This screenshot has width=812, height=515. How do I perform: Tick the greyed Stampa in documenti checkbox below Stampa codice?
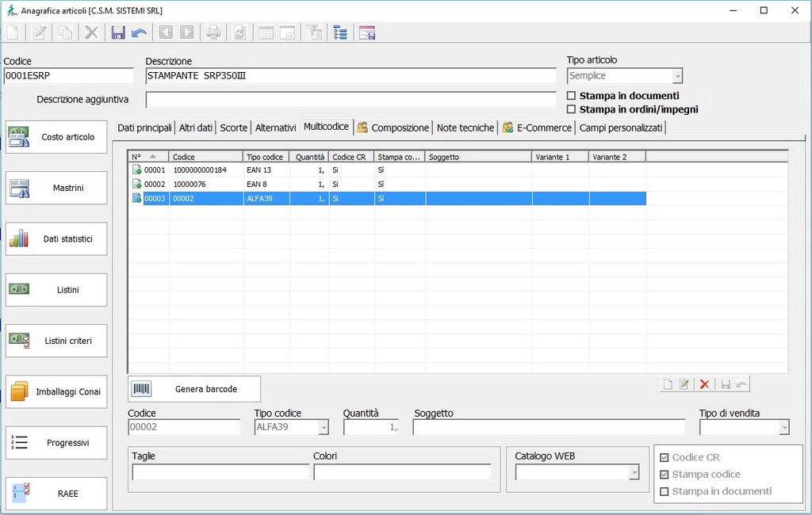(665, 491)
